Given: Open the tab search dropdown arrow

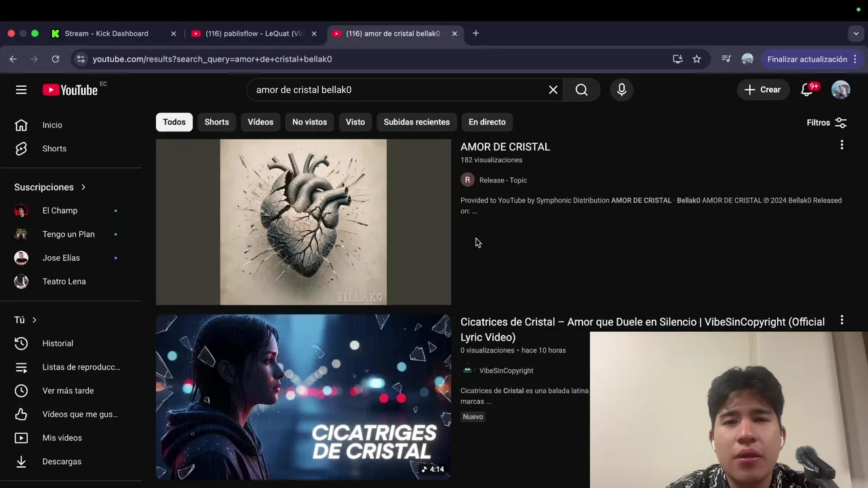Looking at the screenshot, I should tap(856, 33).
